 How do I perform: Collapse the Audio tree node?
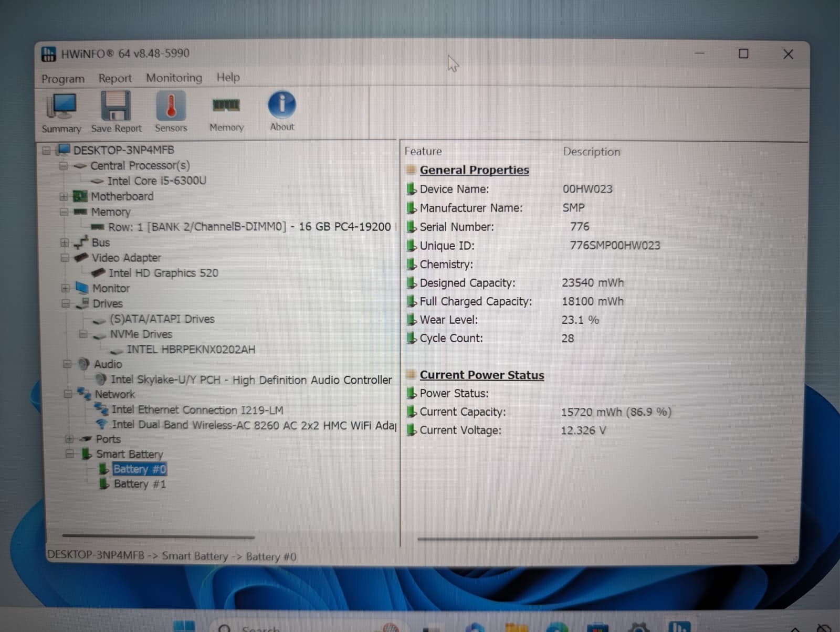(x=67, y=364)
